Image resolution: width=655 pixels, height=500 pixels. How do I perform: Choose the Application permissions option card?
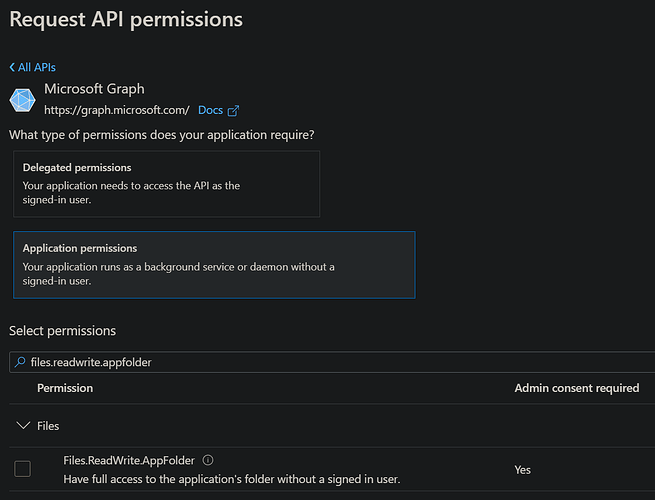(x=214, y=265)
